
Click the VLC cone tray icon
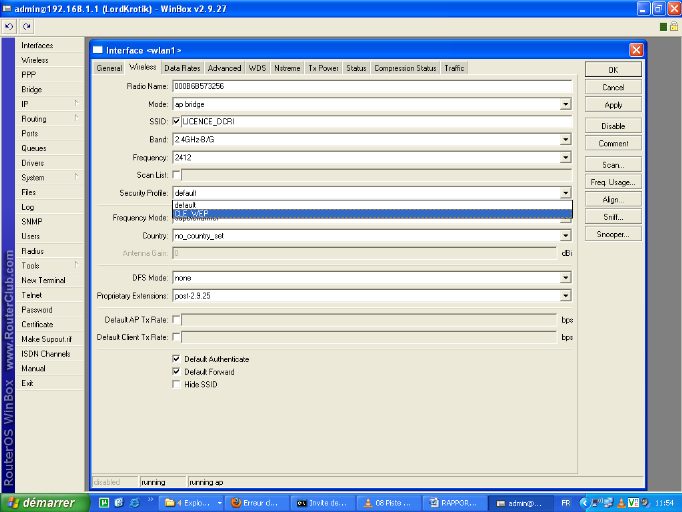point(622,503)
